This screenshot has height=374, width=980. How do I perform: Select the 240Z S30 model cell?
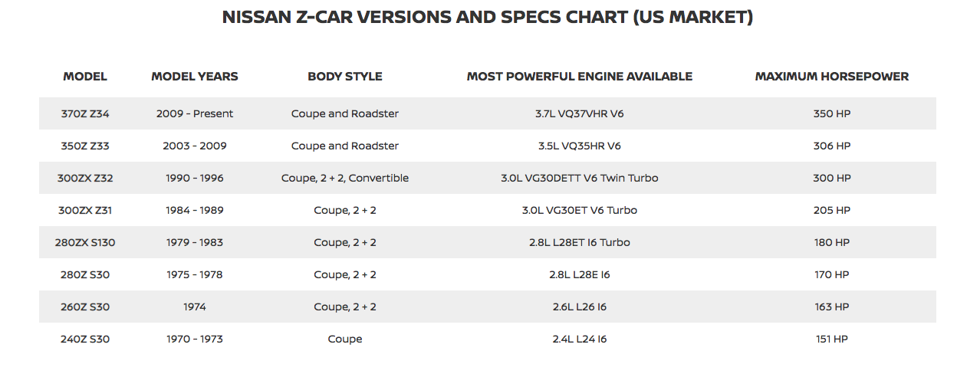click(85, 339)
